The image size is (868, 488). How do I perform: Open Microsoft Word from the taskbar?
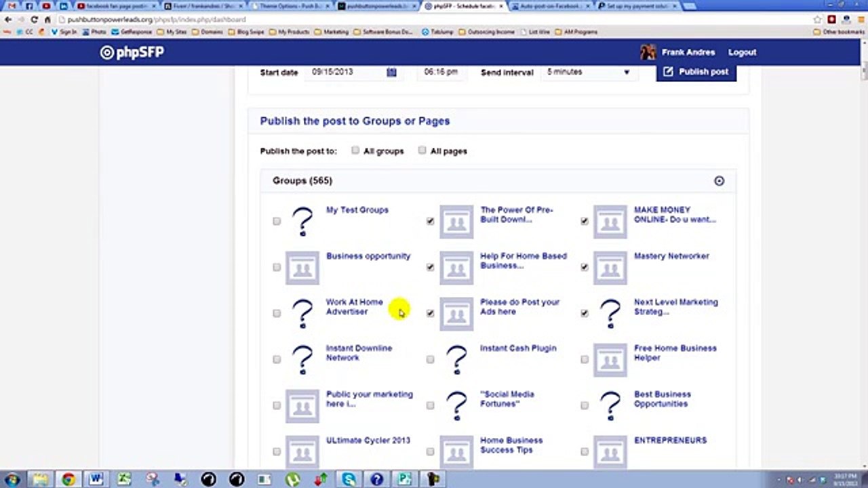96,479
